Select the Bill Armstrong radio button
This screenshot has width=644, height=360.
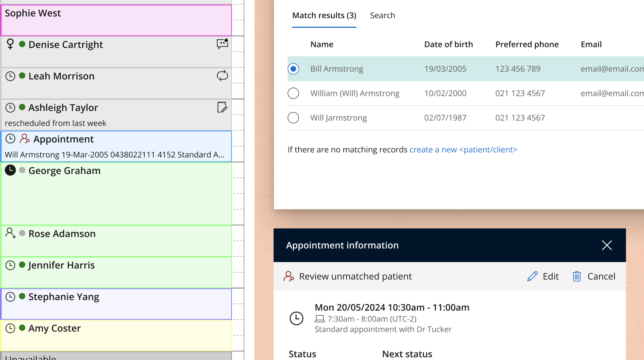[293, 69]
